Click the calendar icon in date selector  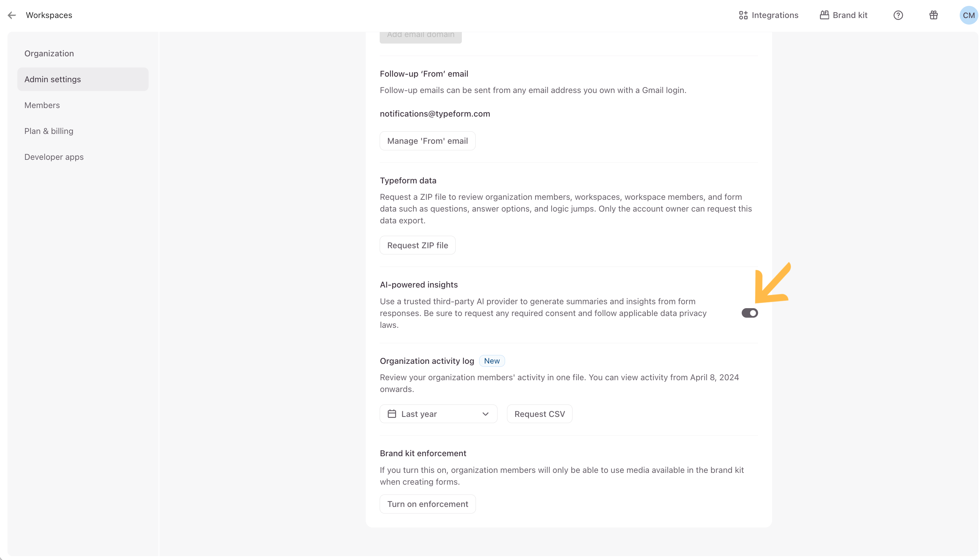point(391,414)
